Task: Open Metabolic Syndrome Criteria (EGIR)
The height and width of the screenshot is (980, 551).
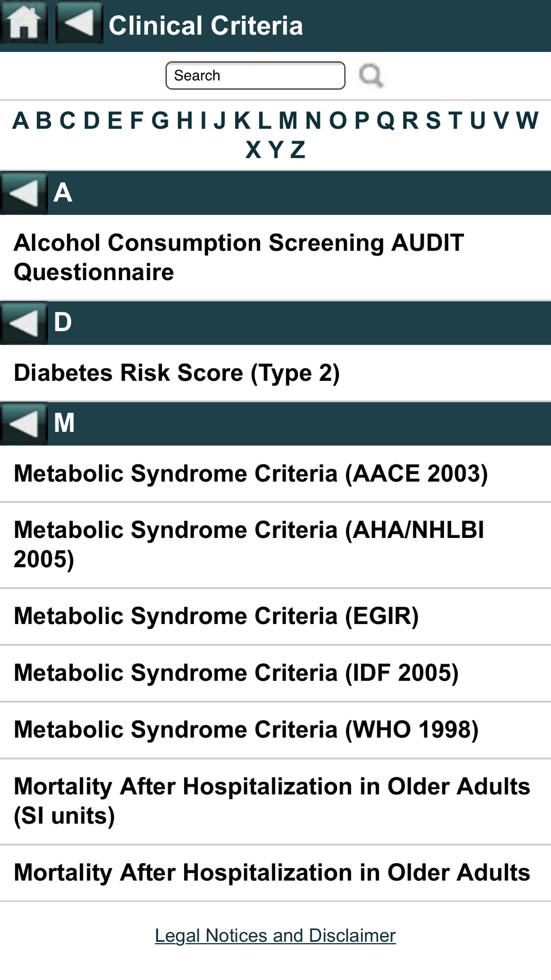Action: click(x=275, y=616)
